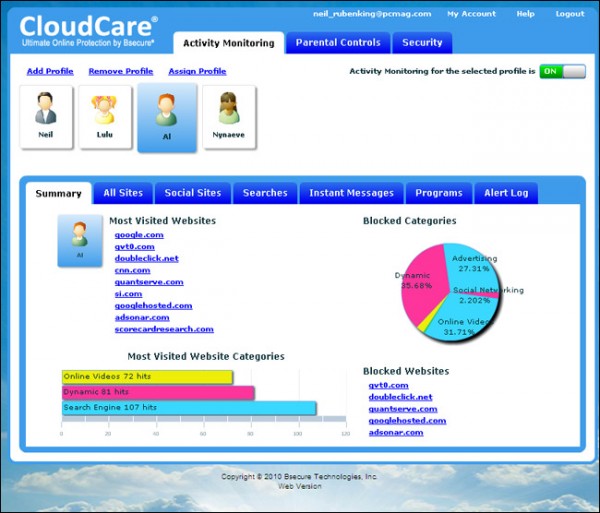The image size is (600, 513).
Task: Open the Parental Controls tab
Action: click(337, 43)
